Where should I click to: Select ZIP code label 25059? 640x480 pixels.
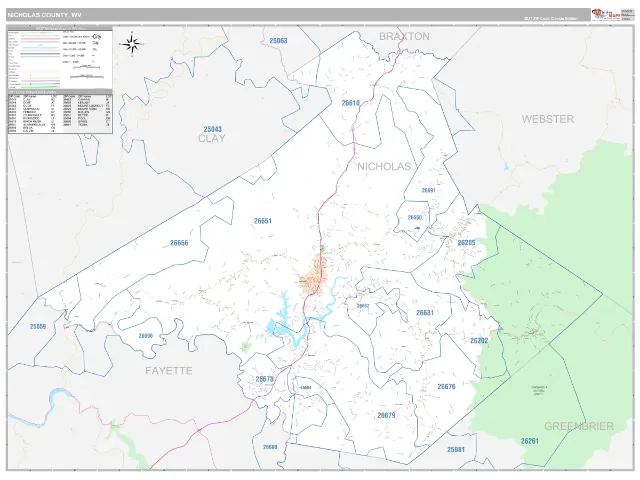point(38,327)
